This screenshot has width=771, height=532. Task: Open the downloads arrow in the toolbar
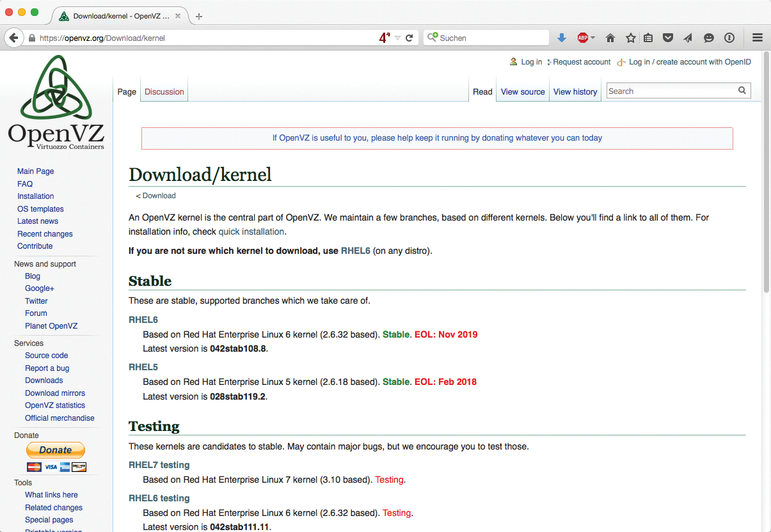562,38
